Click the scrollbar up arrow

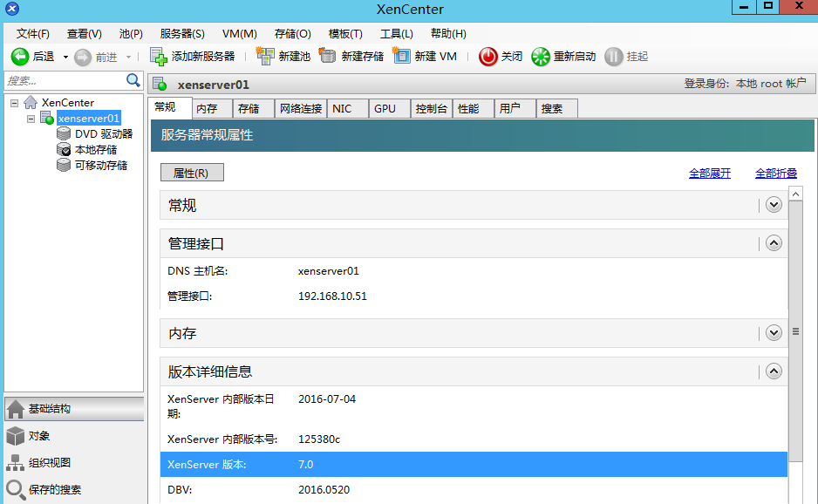795,194
